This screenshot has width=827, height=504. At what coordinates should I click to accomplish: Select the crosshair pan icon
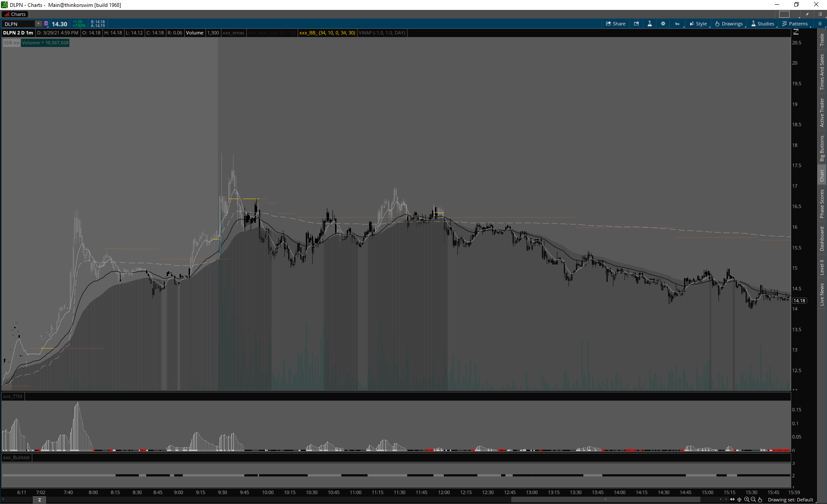pos(740,500)
